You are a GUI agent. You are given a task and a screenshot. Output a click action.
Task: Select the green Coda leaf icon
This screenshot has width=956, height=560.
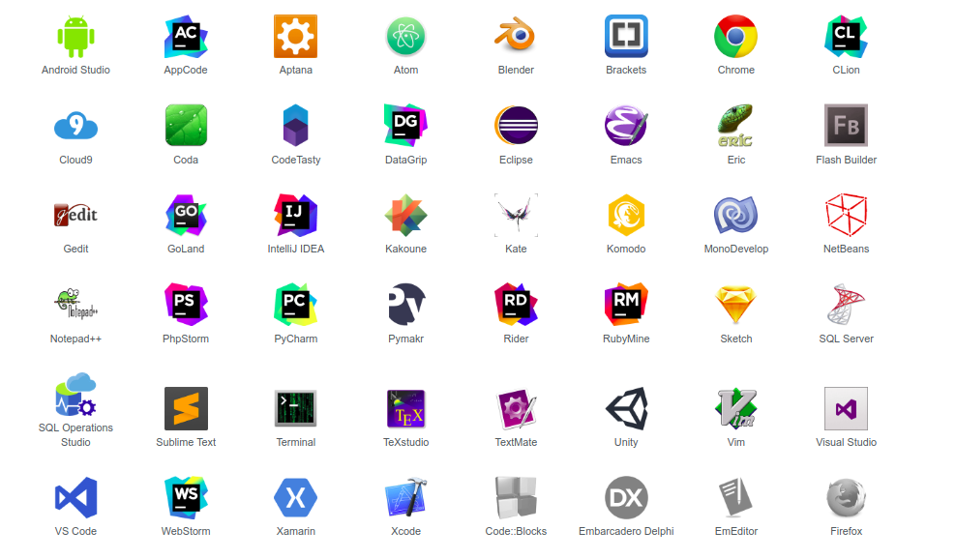(x=186, y=126)
